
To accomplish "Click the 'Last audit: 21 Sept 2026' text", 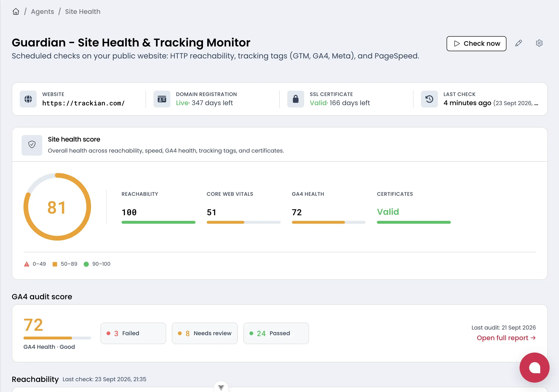I will click(503, 328).
